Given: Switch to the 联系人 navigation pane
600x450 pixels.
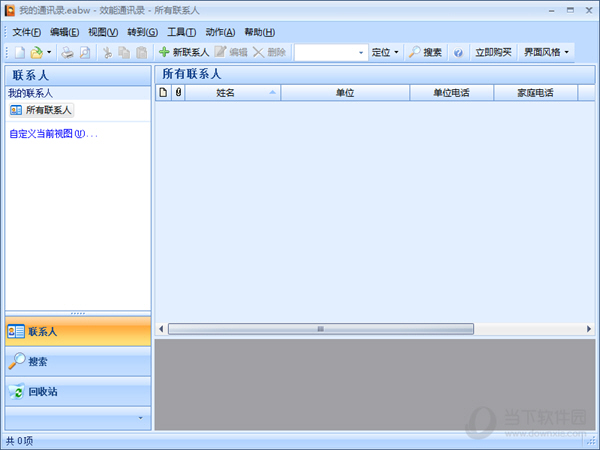Looking at the screenshot, I should [78, 331].
